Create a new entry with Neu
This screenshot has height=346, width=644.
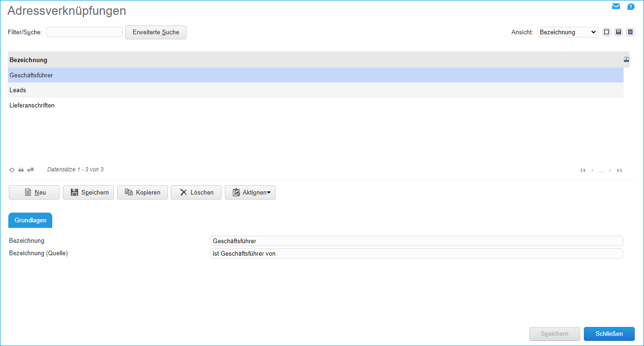tap(34, 193)
